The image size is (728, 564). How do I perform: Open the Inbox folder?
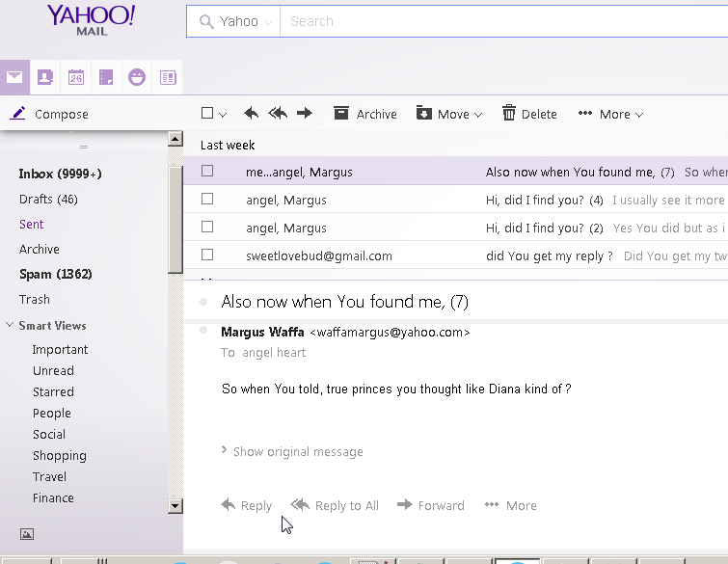coord(61,175)
